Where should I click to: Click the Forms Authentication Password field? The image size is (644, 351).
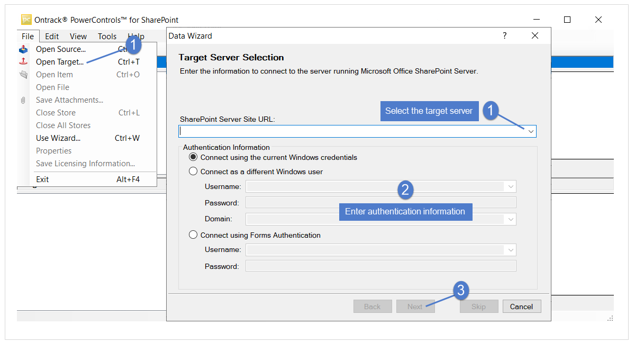tap(381, 266)
